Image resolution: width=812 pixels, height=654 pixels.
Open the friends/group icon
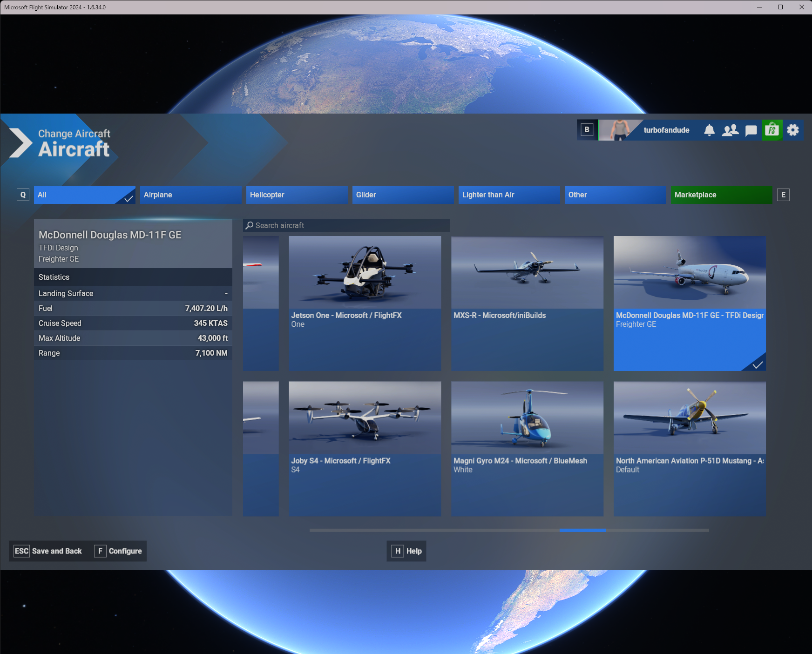coord(730,130)
